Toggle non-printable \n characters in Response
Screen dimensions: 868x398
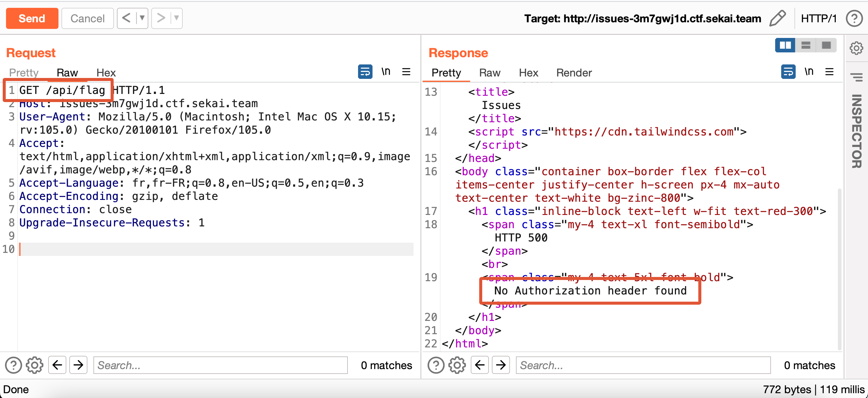point(809,72)
